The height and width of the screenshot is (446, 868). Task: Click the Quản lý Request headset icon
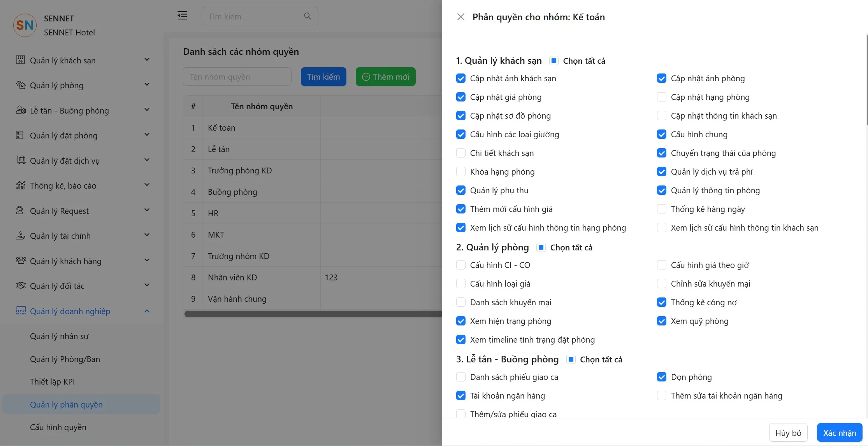coord(19,210)
